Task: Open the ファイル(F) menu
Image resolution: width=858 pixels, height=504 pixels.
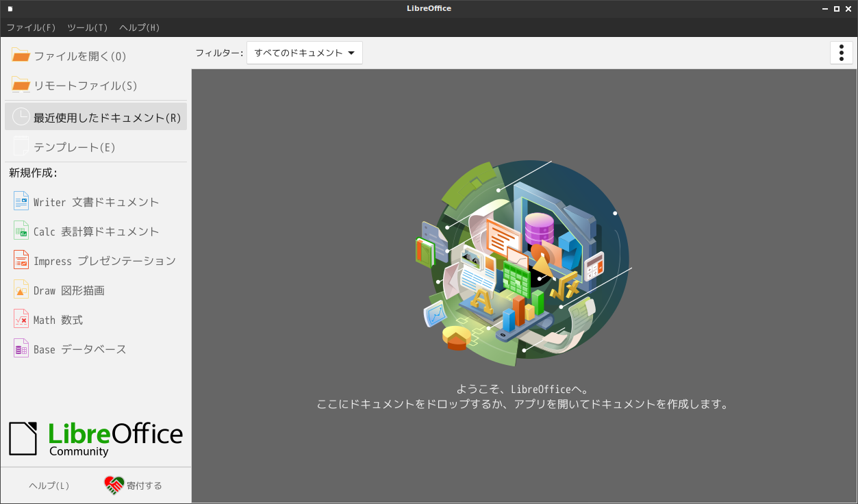Action: pos(31,27)
